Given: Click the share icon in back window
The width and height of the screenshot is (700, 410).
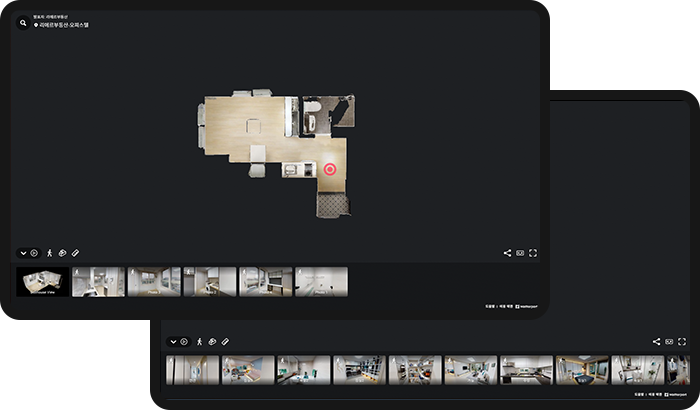Looking at the screenshot, I should (656, 342).
